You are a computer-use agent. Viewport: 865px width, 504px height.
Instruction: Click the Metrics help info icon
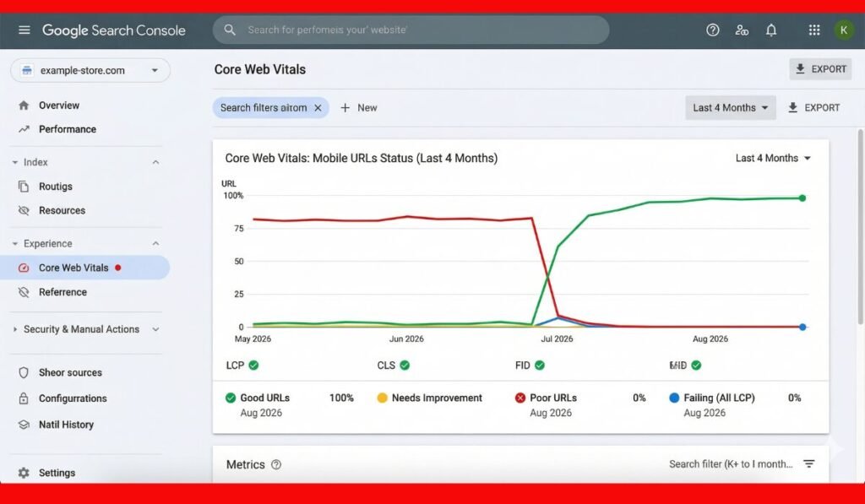(276, 465)
